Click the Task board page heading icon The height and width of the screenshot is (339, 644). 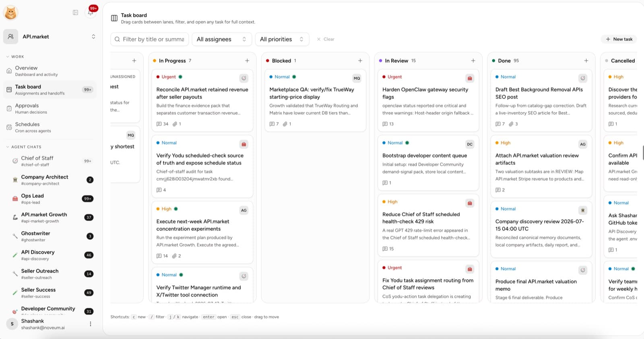coord(114,18)
